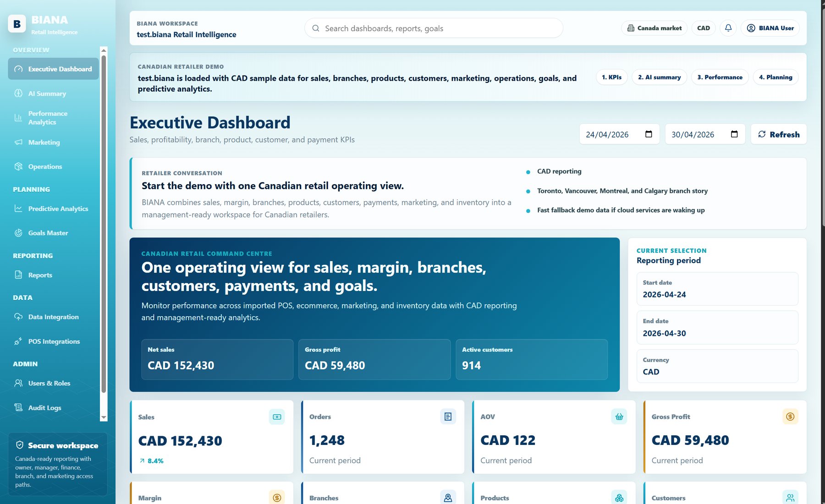The height and width of the screenshot is (504, 825).
Task: Click the Net sales CAD 152,430 tile
Action: tap(217, 359)
